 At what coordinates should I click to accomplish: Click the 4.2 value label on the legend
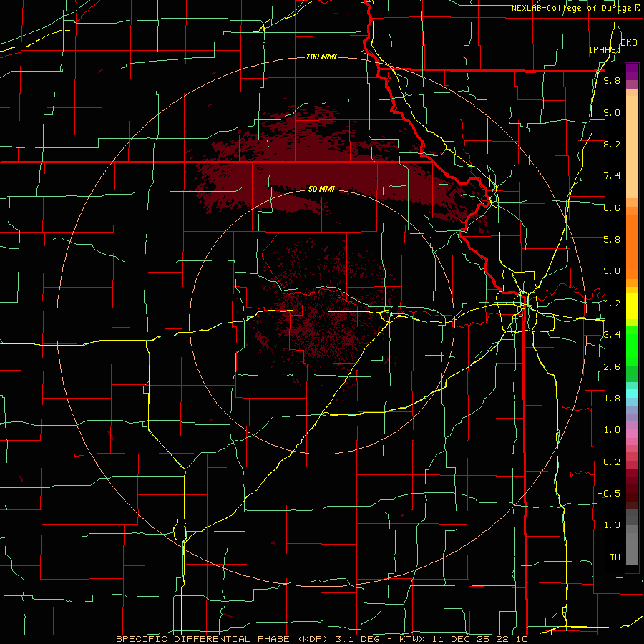tap(612, 303)
